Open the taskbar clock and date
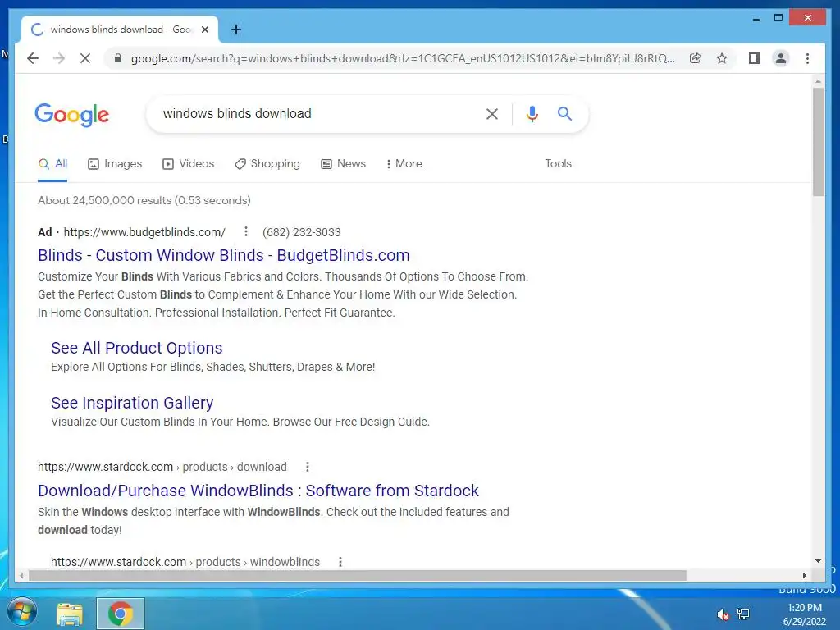The width and height of the screenshot is (840, 630). (x=805, y=614)
